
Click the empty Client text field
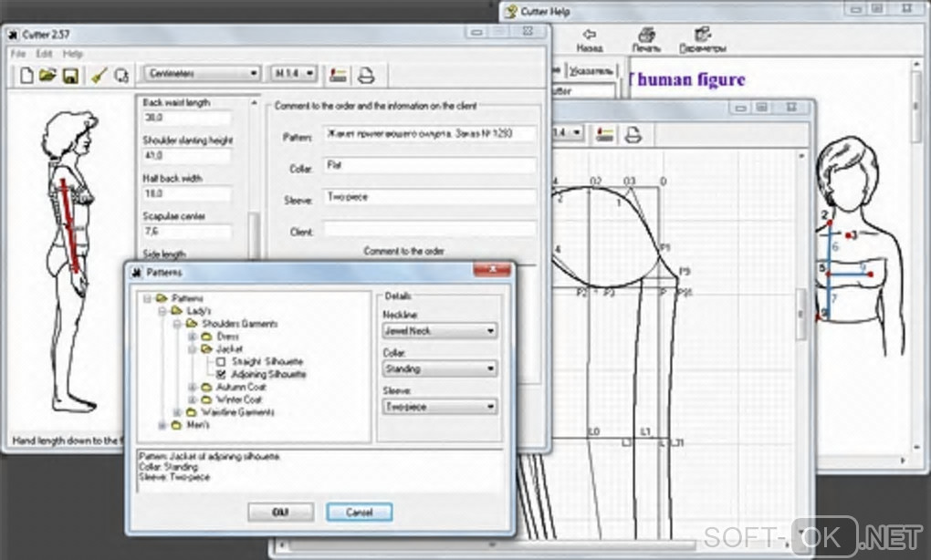[430, 230]
